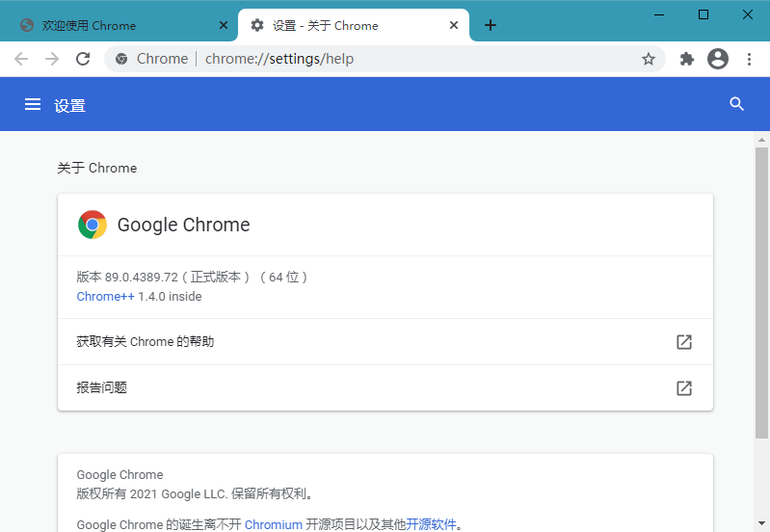This screenshot has width=770, height=532.
Task: Open the Chrome++ link
Action: tap(105, 297)
